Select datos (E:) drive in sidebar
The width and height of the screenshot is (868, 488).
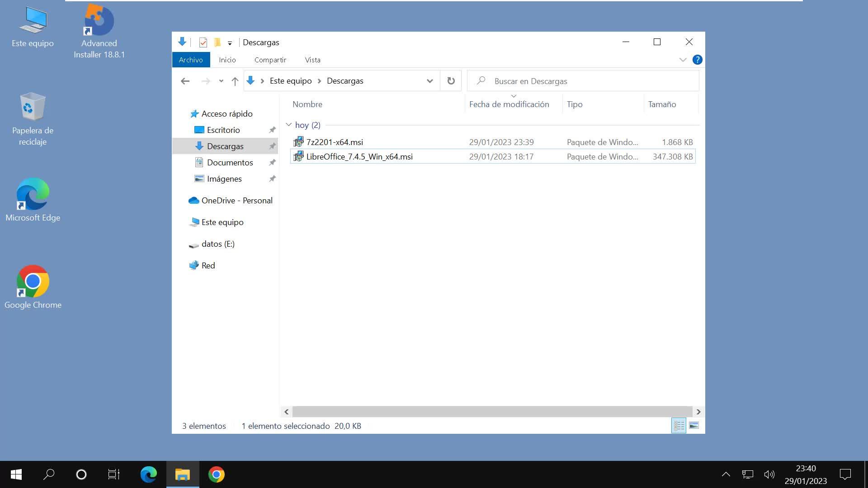(x=217, y=244)
